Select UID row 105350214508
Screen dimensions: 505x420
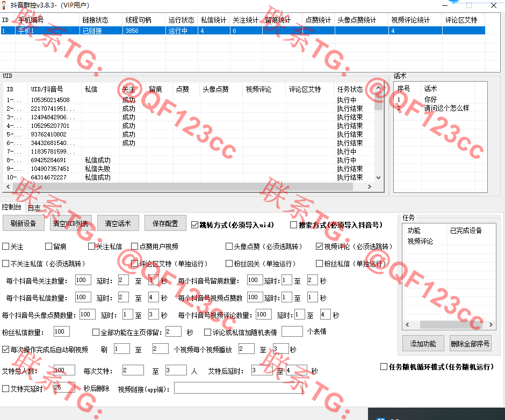pyautogui.click(x=189, y=100)
